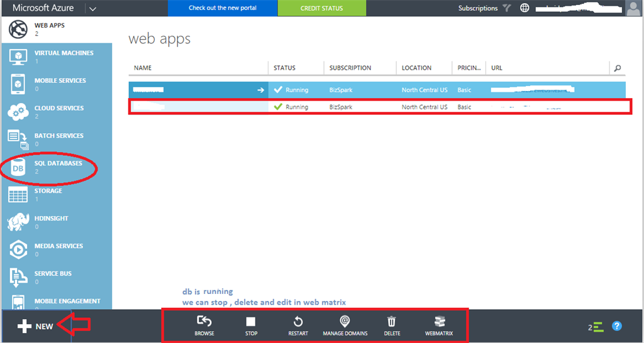Click the Browse command icon
644x343 pixels.
pos(204,321)
